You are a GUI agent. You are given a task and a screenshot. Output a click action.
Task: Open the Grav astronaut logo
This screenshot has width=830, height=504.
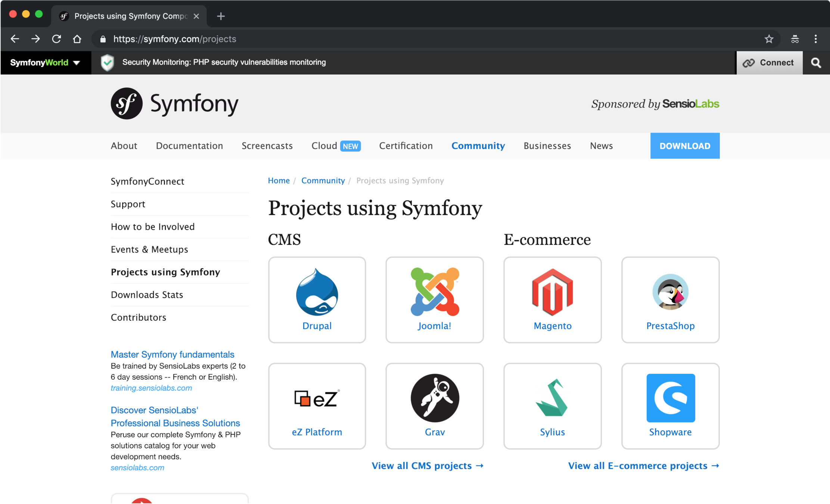pyautogui.click(x=435, y=398)
